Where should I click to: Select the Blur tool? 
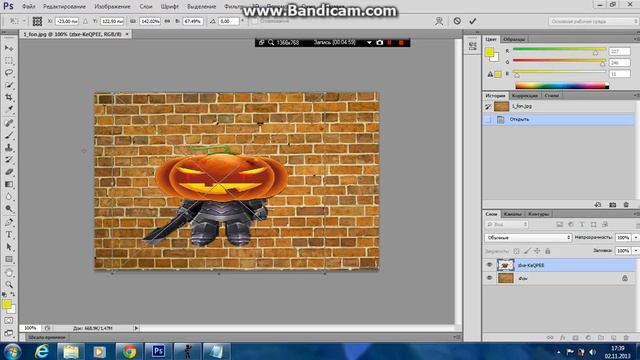9,196
